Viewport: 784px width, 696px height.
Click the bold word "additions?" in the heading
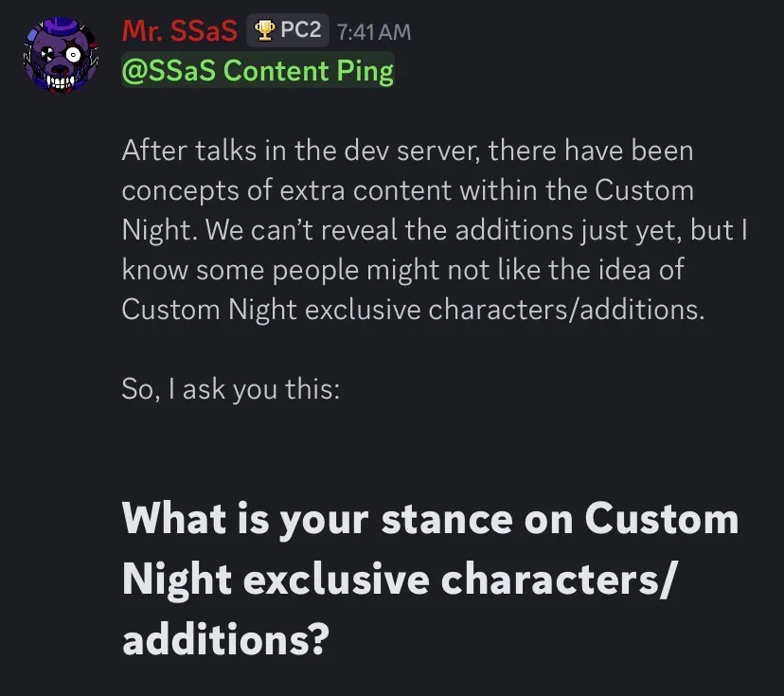tap(225, 641)
